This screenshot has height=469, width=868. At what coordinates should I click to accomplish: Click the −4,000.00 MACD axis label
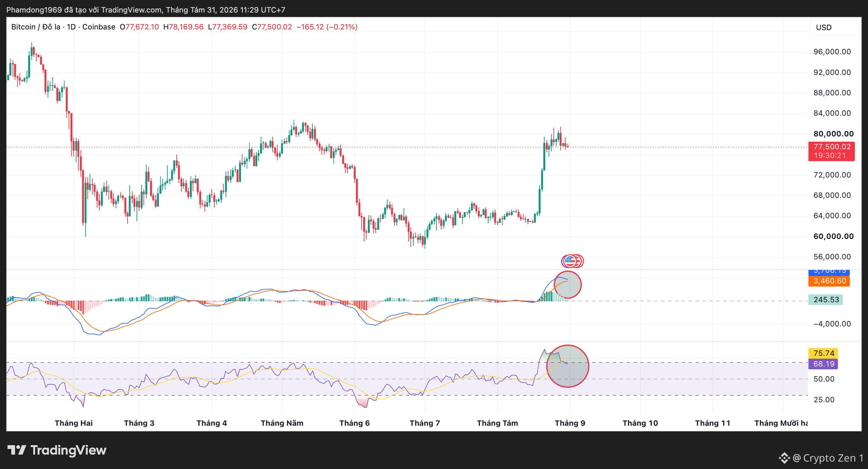832,324
